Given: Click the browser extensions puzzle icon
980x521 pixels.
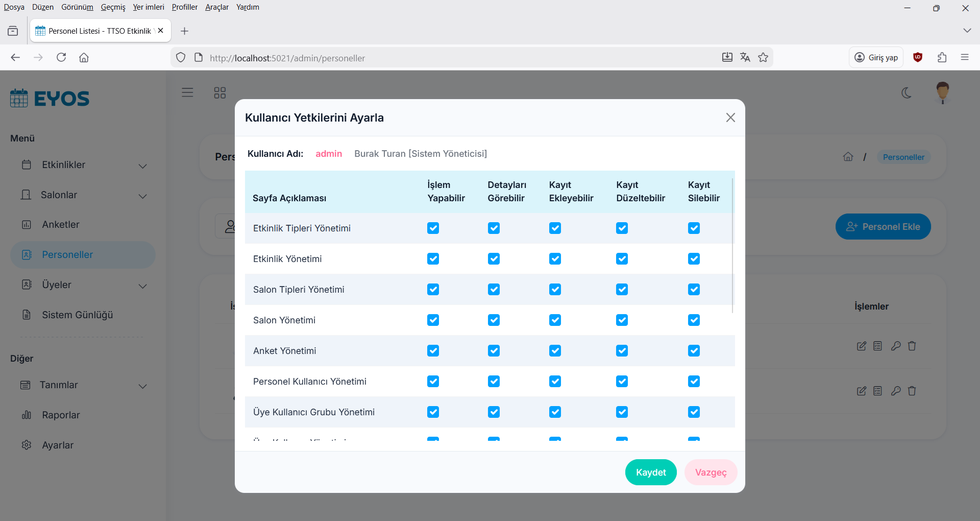Looking at the screenshot, I should (x=942, y=58).
